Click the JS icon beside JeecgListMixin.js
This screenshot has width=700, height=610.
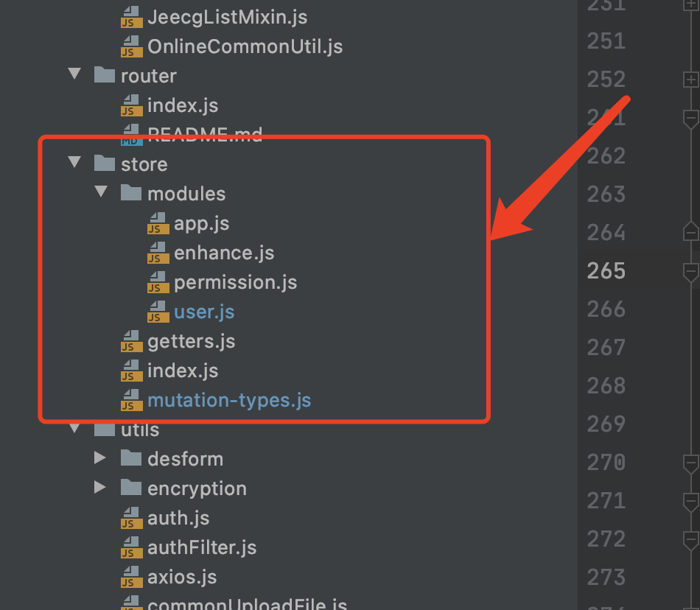(x=130, y=16)
